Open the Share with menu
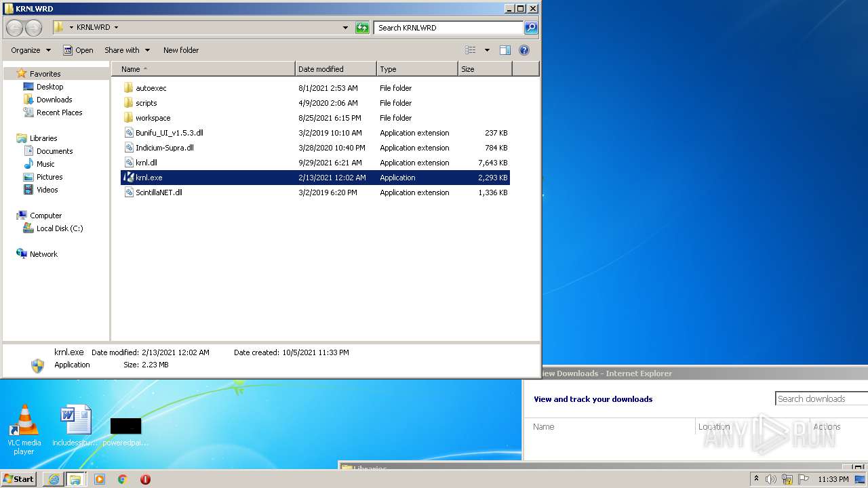The width and height of the screenshot is (868, 488). click(x=127, y=50)
